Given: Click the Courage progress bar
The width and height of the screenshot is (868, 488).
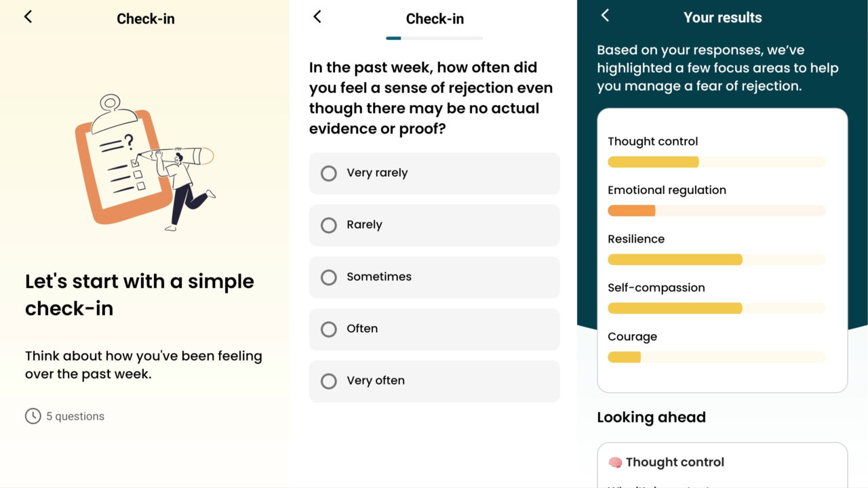Looking at the screenshot, I should coord(716,357).
